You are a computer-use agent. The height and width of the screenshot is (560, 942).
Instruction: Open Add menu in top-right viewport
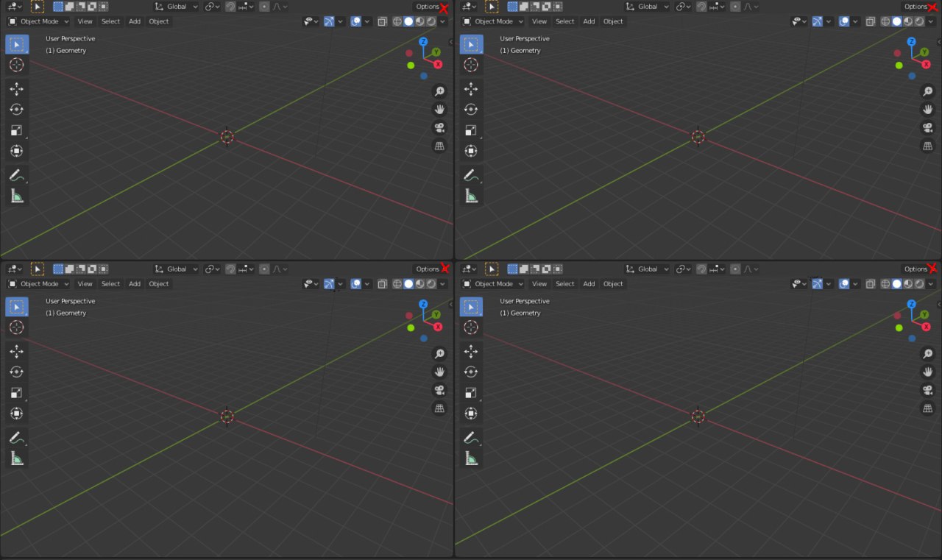pyautogui.click(x=589, y=21)
